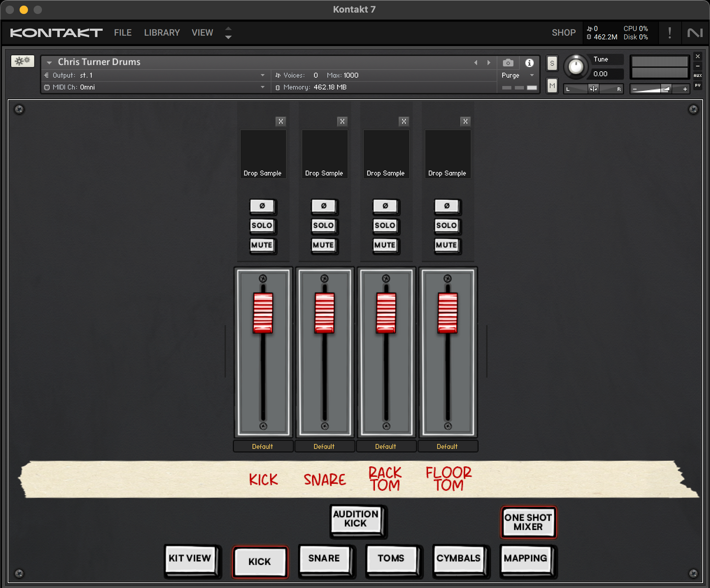The width and height of the screenshot is (710, 588).
Task: Switch to the CYMBALS page
Action: 458,559
